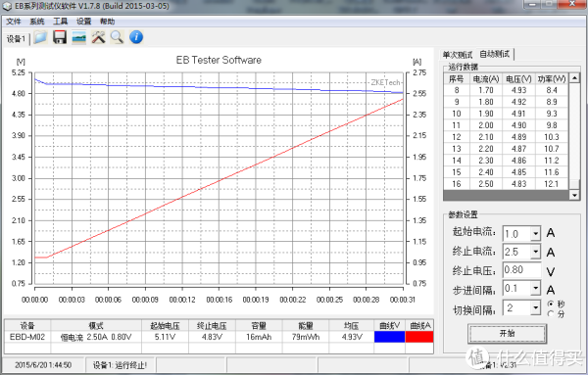This screenshot has width=588, height=375.
Task: Expand the 起始电流 start current dropdown
Action: tap(535, 234)
